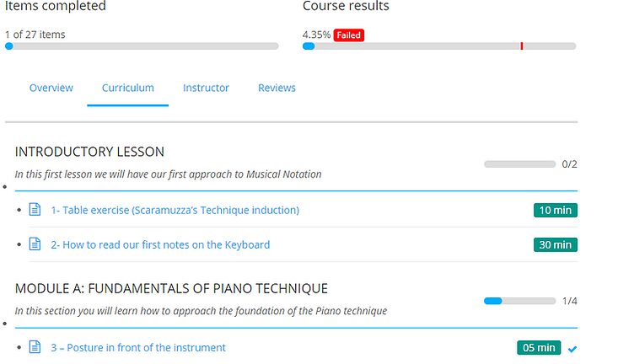
Task: Click the 05 min duration badge
Action: tap(538, 348)
